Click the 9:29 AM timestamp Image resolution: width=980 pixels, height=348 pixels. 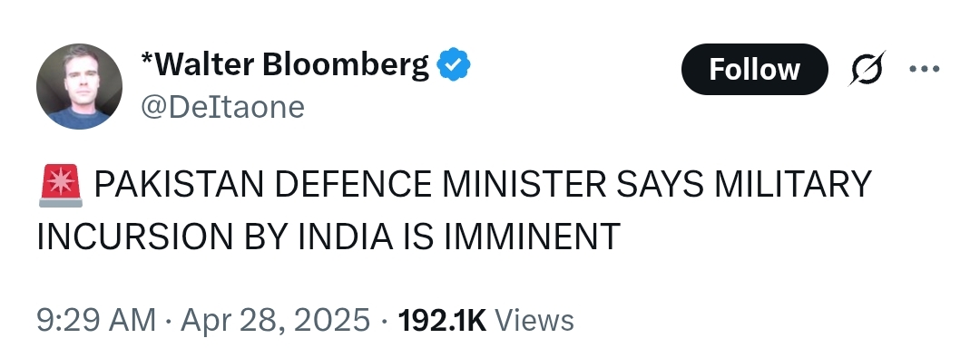pos(96,321)
